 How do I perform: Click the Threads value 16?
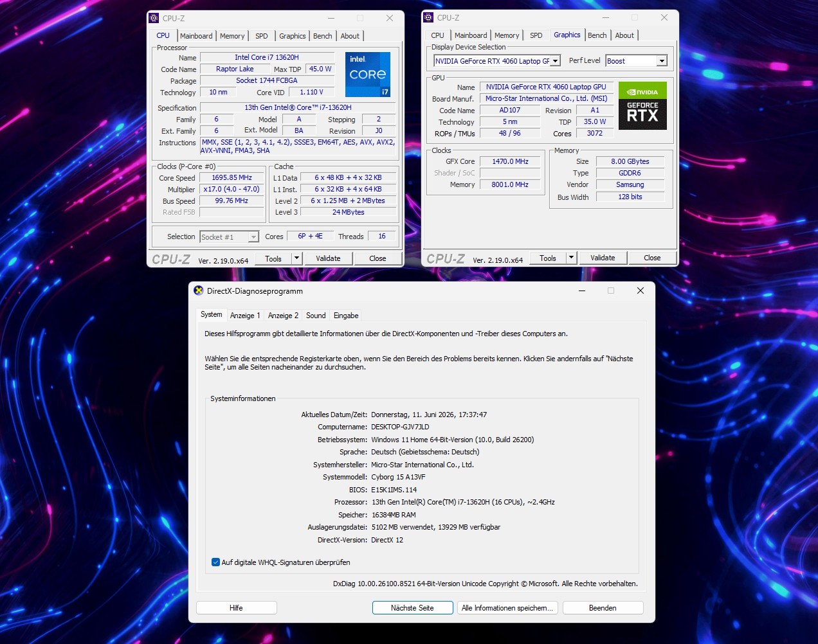[x=382, y=237]
